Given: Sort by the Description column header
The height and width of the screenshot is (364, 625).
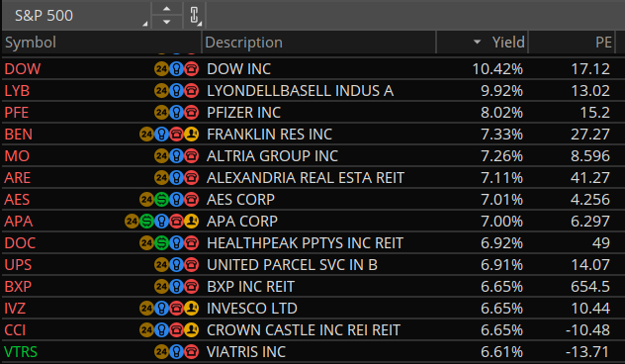Looking at the screenshot, I should pyautogui.click(x=318, y=43).
